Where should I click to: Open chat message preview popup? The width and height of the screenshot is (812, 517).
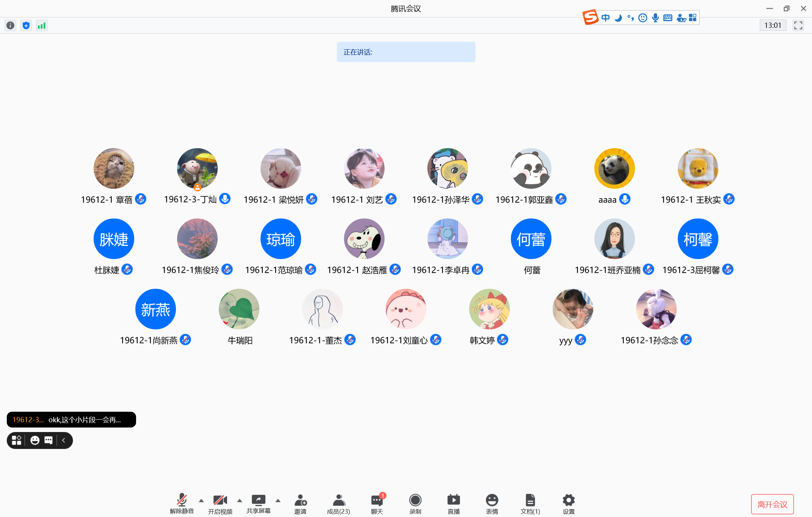pos(71,420)
